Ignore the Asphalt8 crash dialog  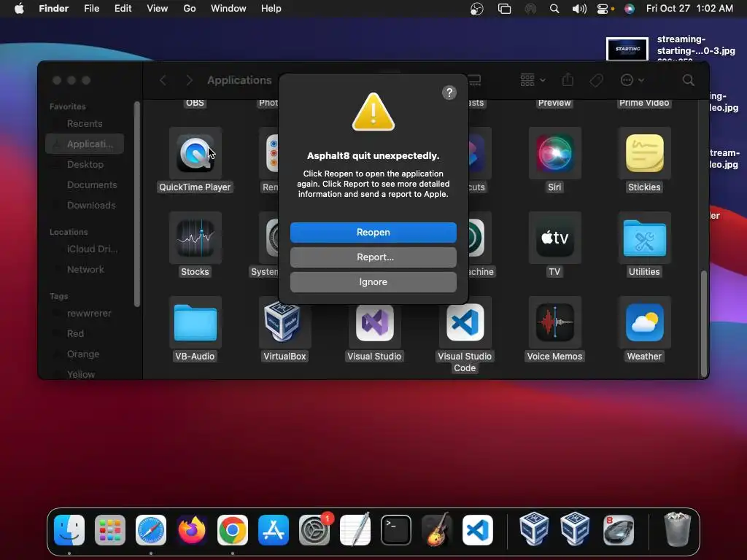[x=373, y=282]
